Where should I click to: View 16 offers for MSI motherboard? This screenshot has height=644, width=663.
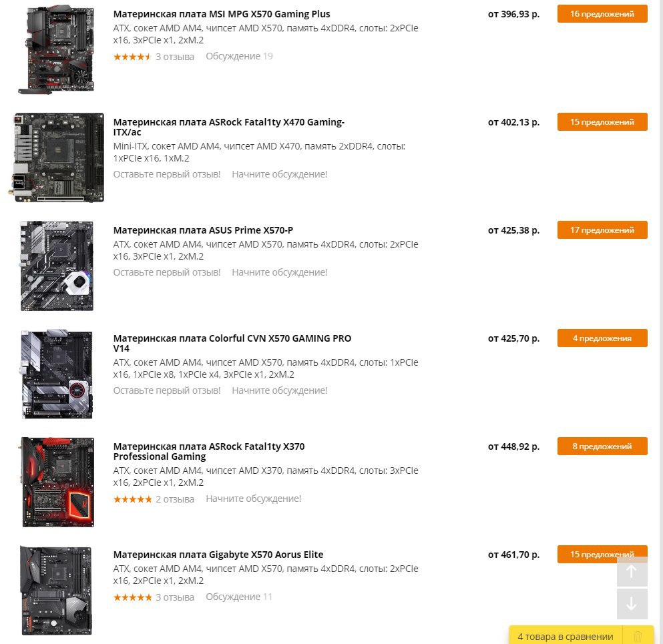602,14
